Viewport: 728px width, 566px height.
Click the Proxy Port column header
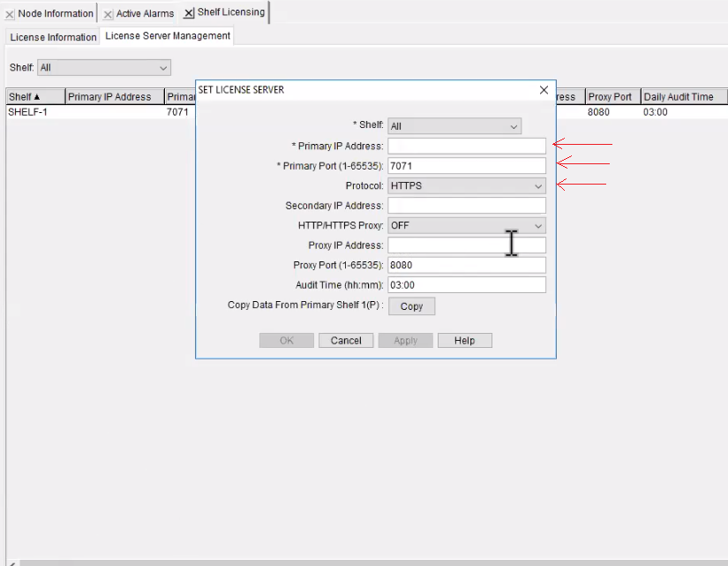pyautogui.click(x=613, y=96)
